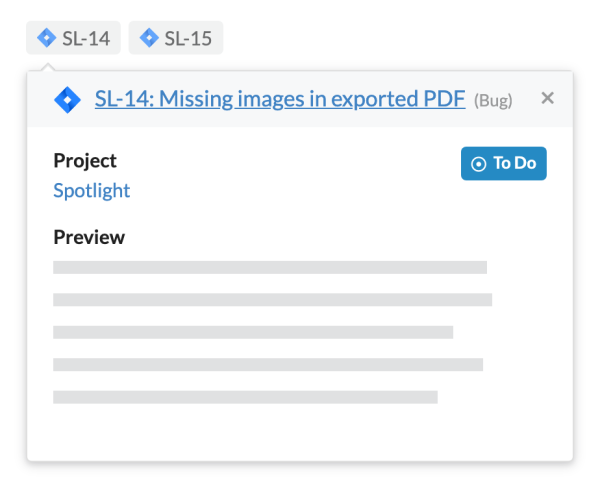Click the first preview placeholder line

point(269,268)
